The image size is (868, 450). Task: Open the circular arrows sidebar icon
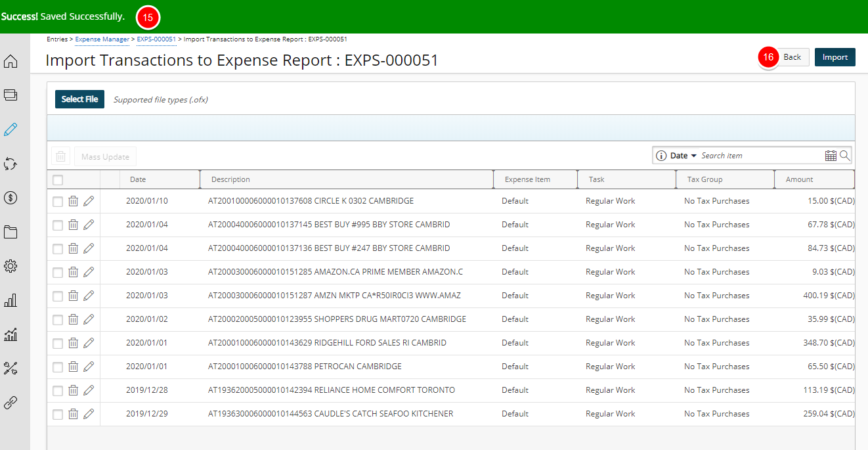point(11,164)
